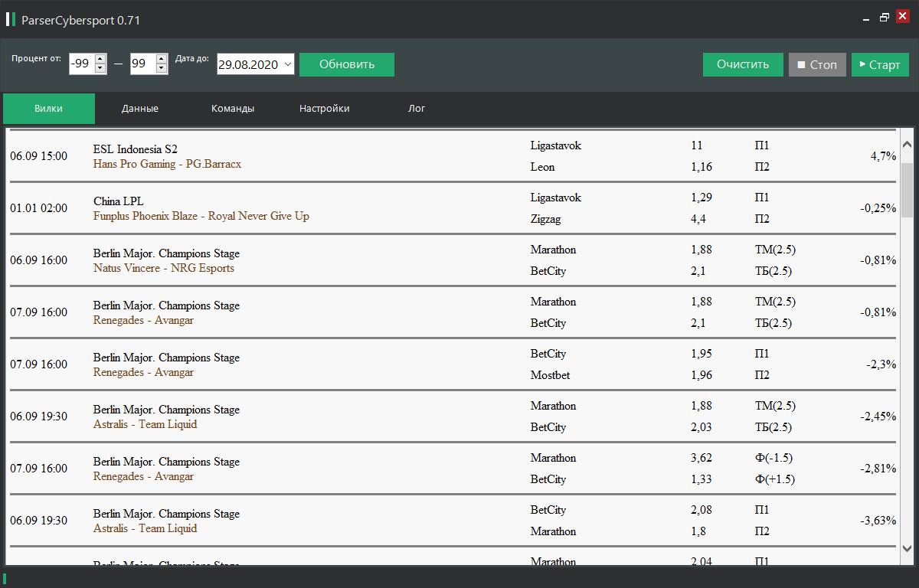Go to the Настройки tab
The image size is (919, 588).
point(325,109)
